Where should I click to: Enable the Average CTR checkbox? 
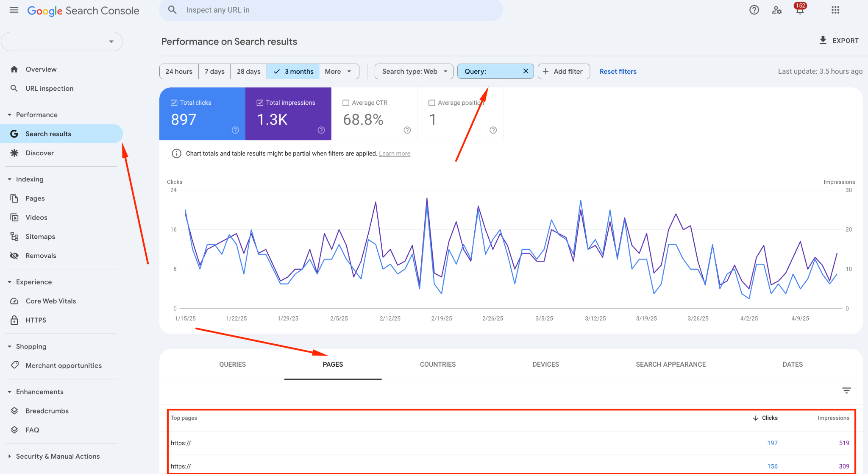click(346, 103)
